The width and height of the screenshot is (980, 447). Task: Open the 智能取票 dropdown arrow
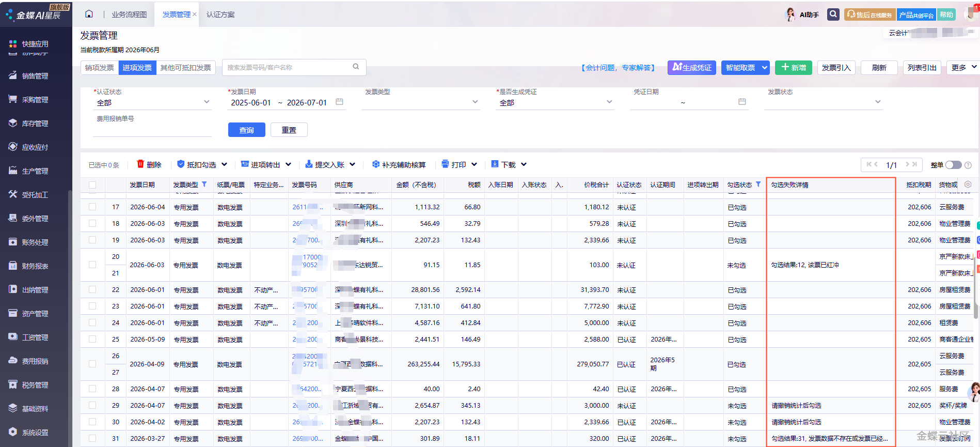[765, 67]
